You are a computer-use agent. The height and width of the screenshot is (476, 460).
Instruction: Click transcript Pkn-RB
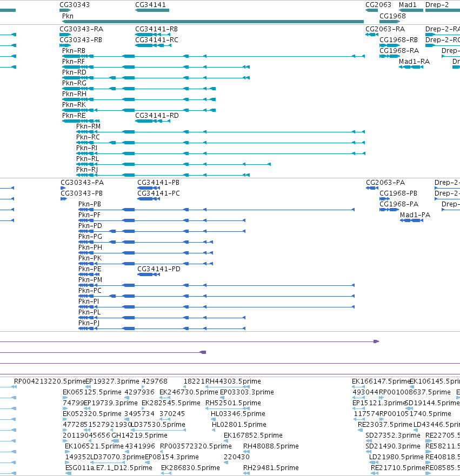tap(74, 51)
